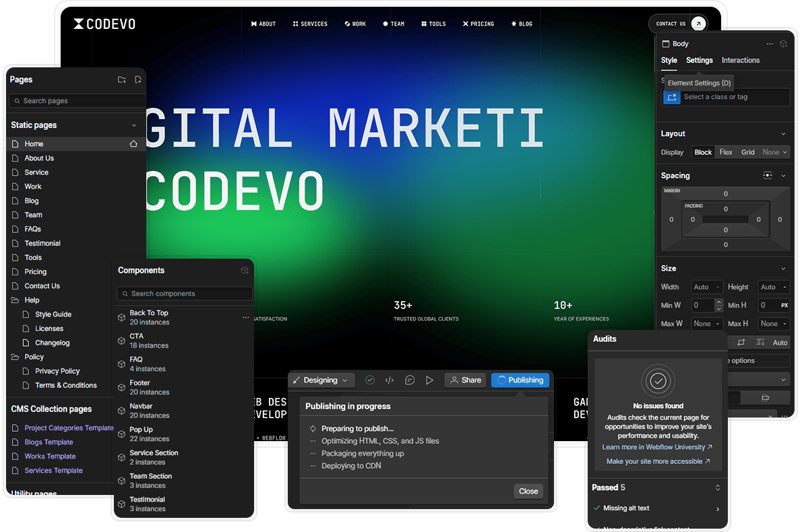The height and width of the screenshot is (532, 802).
Task: Click the CODEVO logo
Action: pyautogui.click(x=104, y=24)
